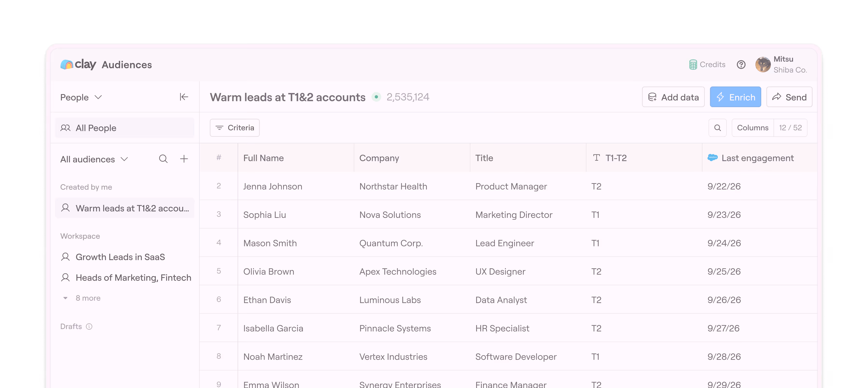Screen dimensions: 868x388
Task: Click the Enrich button
Action: [735, 97]
